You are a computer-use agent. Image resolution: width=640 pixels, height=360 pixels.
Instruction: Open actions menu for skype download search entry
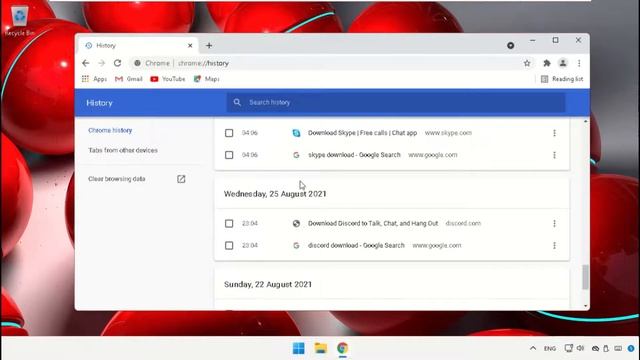[554, 155]
